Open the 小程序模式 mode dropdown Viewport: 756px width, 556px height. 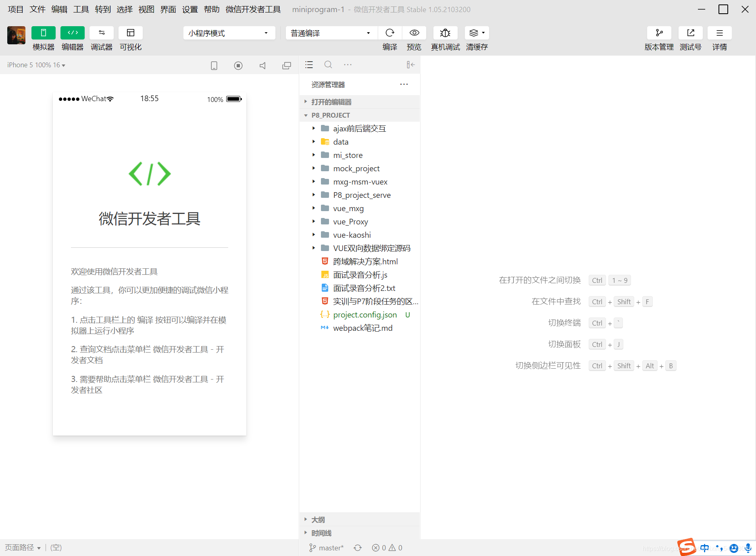click(229, 33)
